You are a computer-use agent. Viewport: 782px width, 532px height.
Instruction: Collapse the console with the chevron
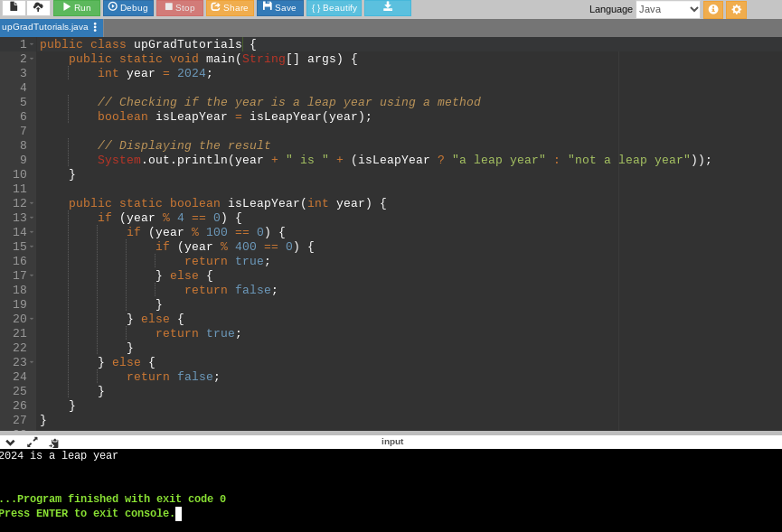click(x=10, y=443)
